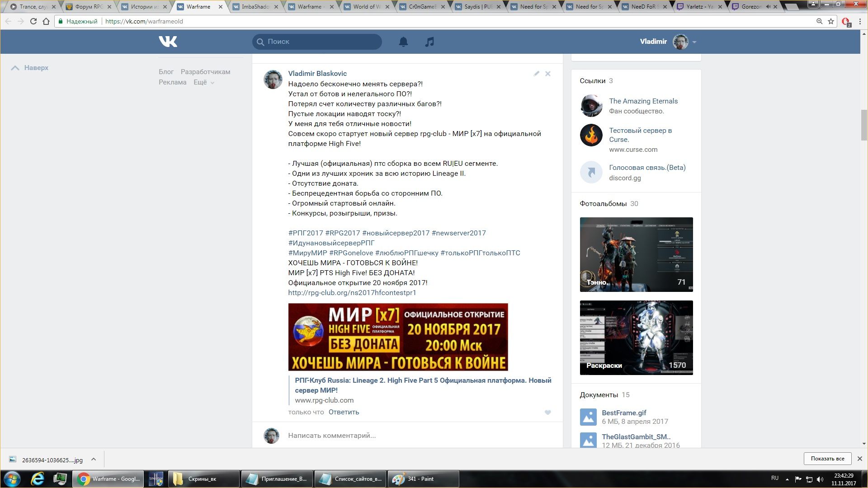Open РПГ-Клуб Russia link preview title
This screenshot has width=868, height=488.
tap(423, 385)
